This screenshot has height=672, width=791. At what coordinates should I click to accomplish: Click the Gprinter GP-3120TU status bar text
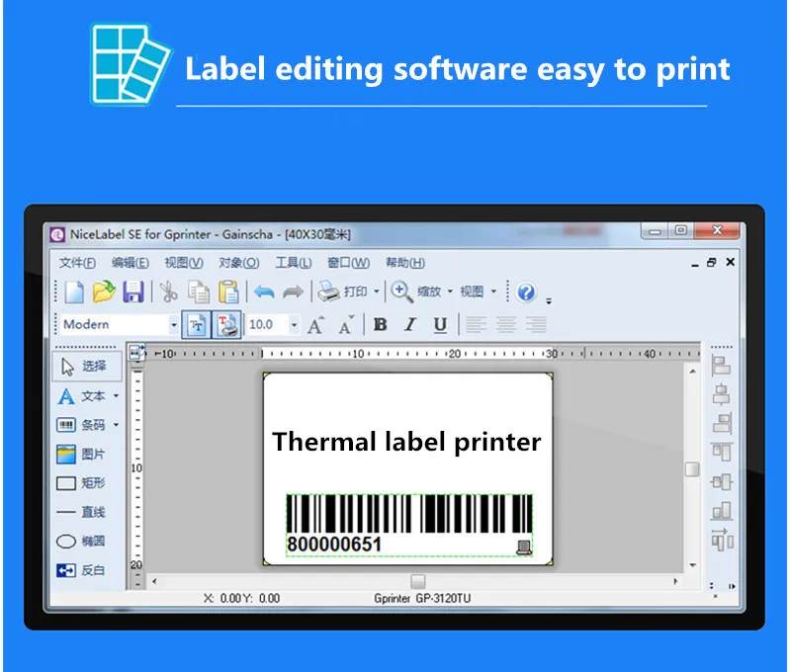(x=422, y=599)
